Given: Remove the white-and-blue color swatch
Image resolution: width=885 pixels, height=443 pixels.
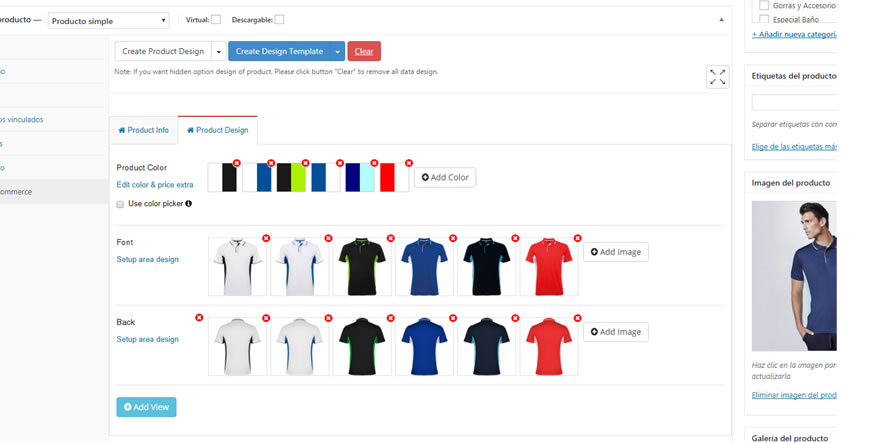Looking at the screenshot, I should tap(271, 163).
